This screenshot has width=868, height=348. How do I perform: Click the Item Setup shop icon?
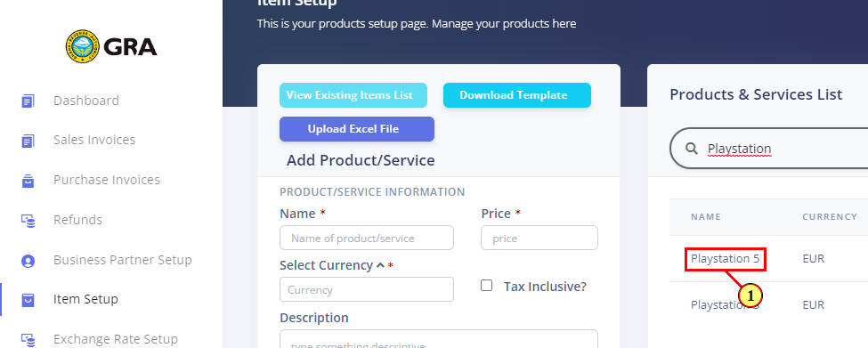28,300
